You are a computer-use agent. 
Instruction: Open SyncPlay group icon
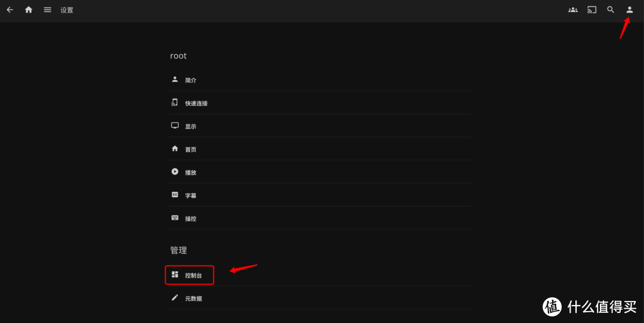coord(572,10)
